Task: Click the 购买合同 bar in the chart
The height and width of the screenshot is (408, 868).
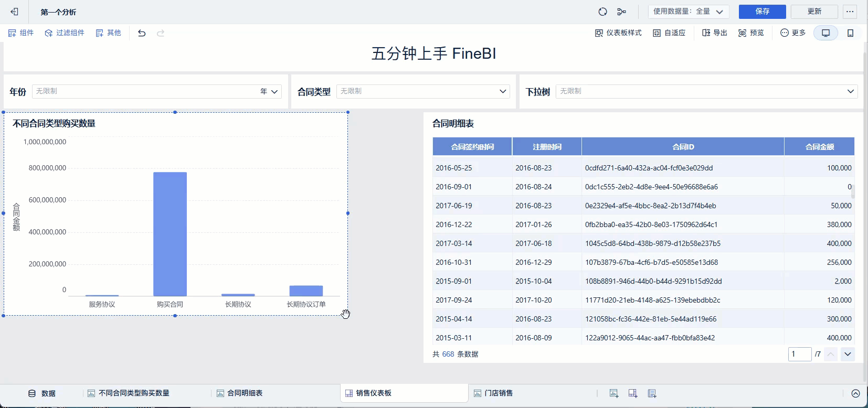Action: point(170,234)
